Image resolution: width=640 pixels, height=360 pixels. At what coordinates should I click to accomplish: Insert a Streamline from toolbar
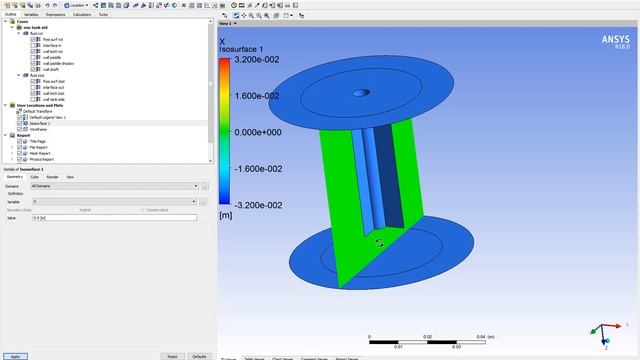tap(111, 5)
